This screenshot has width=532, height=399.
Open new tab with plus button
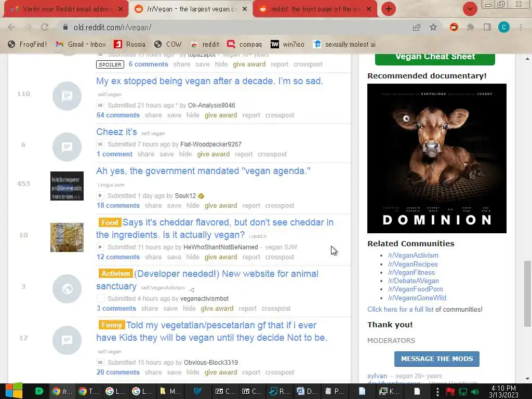pos(389,9)
